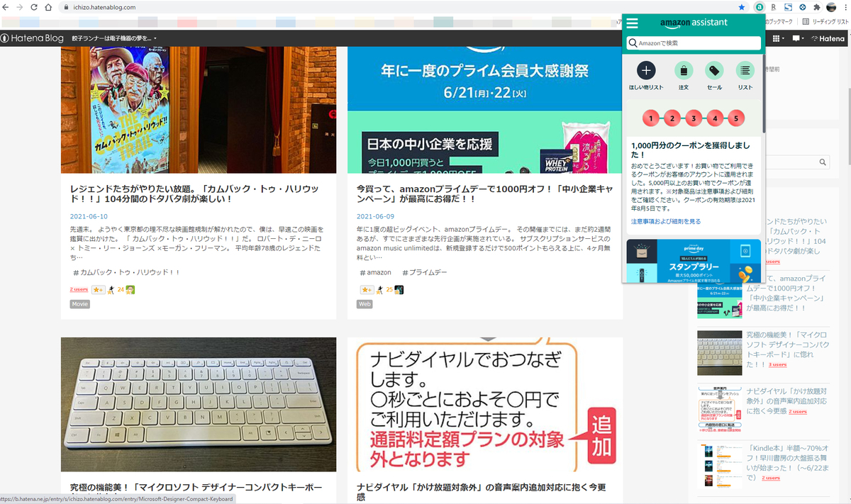Open the スタンプラリー prime day banner
Viewport: 851px width, 504px height.
[x=694, y=261]
